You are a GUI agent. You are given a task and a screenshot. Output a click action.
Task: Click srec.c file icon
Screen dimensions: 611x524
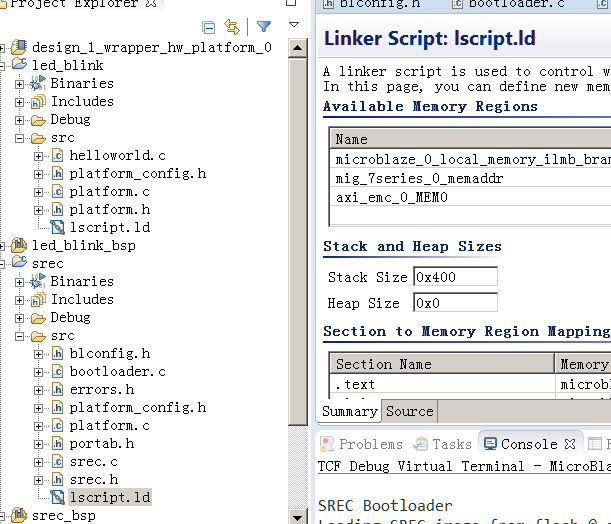[57, 462]
